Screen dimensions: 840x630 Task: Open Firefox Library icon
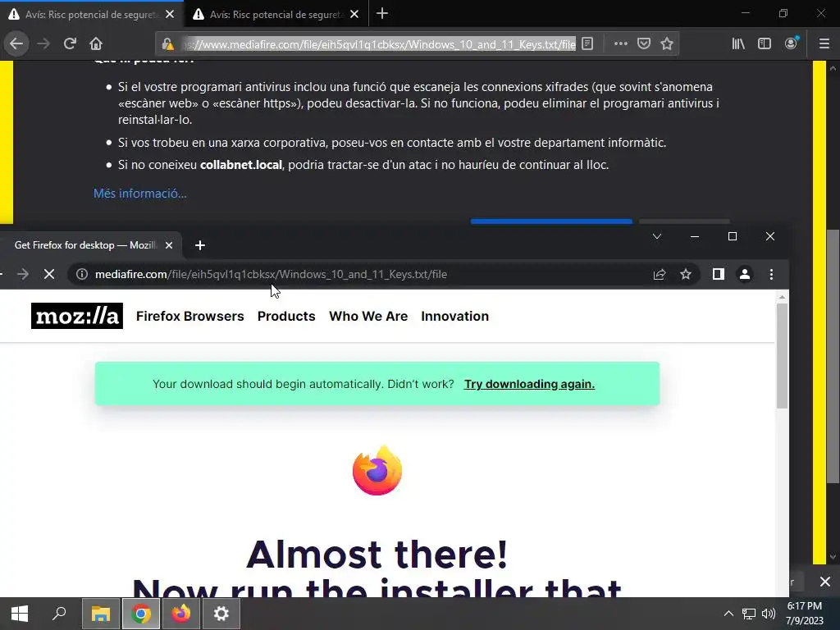pyautogui.click(x=738, y=43)
